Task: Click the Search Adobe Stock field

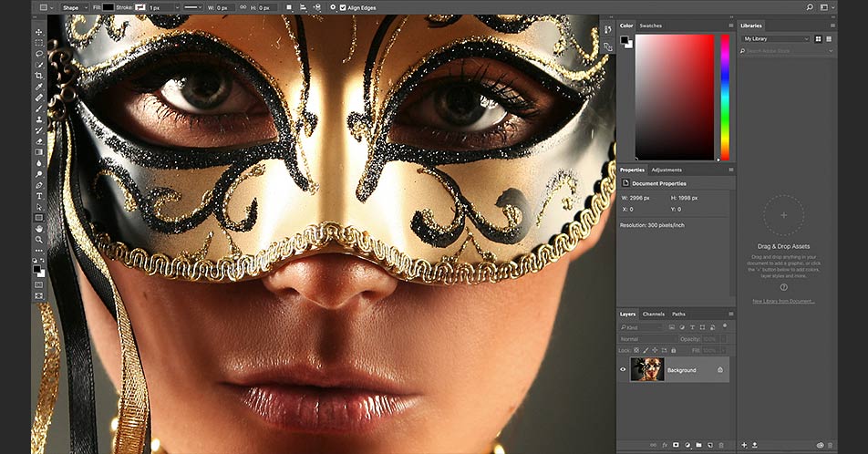Action: coord(786,51)
